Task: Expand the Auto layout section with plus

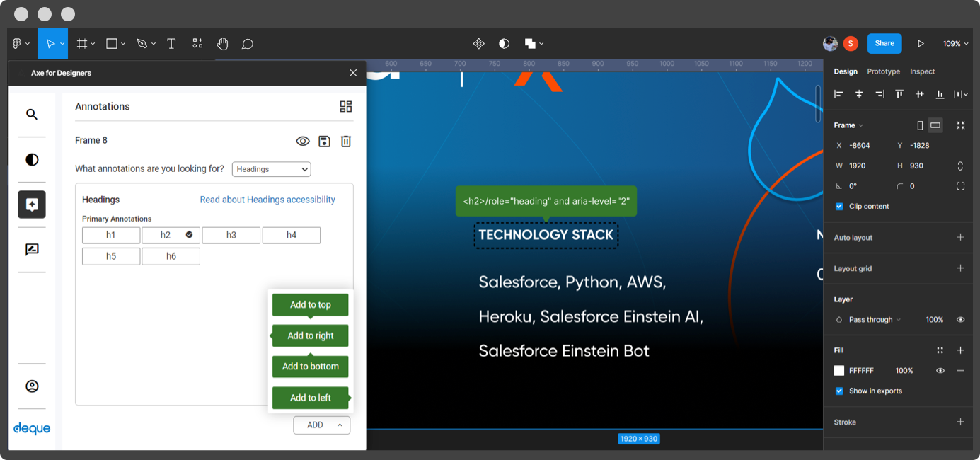Action: click(960, 238)
